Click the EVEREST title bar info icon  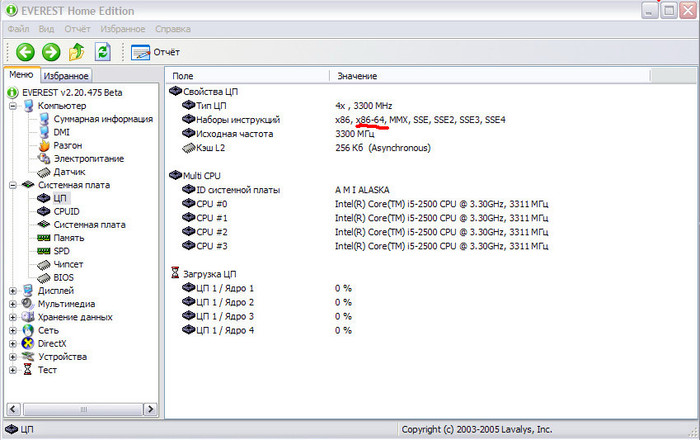click(12, 10)
